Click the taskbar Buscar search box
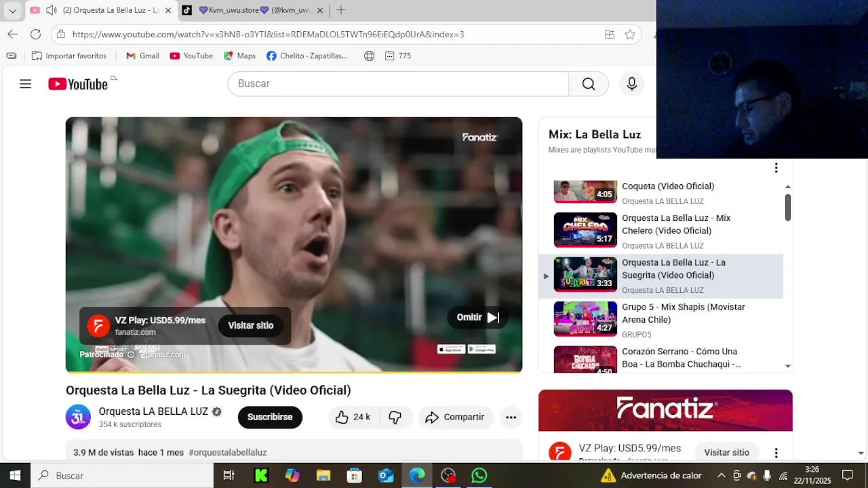Screen dimensions: 868x488 point(123,476)
